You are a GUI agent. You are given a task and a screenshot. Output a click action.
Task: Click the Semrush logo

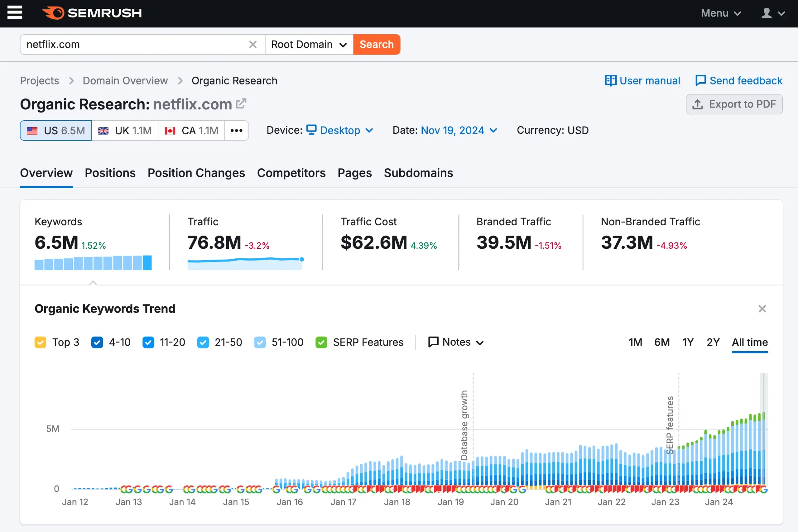(92, 13)
